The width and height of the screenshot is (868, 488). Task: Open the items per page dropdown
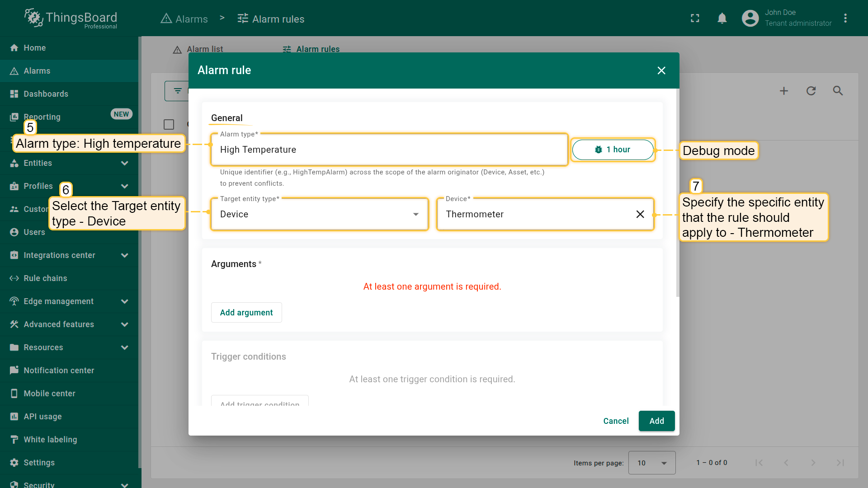tap(651, 463)
